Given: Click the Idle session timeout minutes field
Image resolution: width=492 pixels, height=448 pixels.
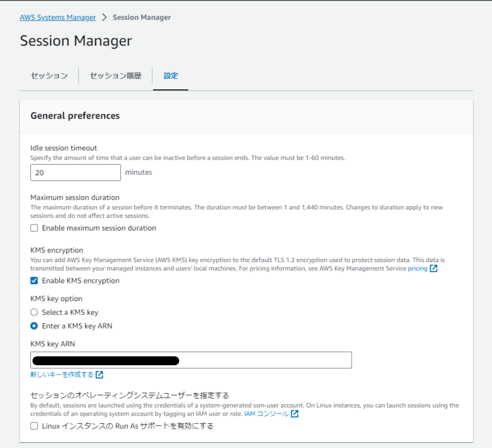Looking at the screenshot, I should click(75, 173).
